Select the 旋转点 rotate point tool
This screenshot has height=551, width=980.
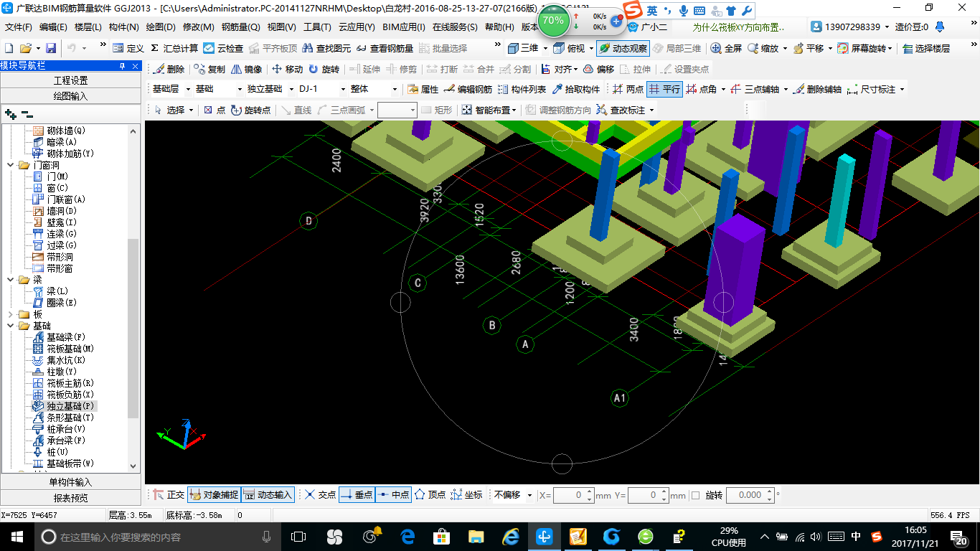pyautogui.click(x=251, y=110)
